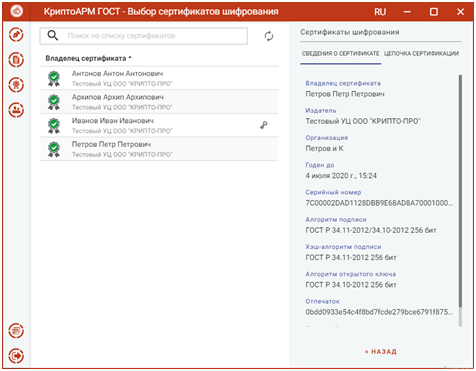Open the documents section icon in sidebar
Viewport: 476px width, 371px height.
pos(16,60)
